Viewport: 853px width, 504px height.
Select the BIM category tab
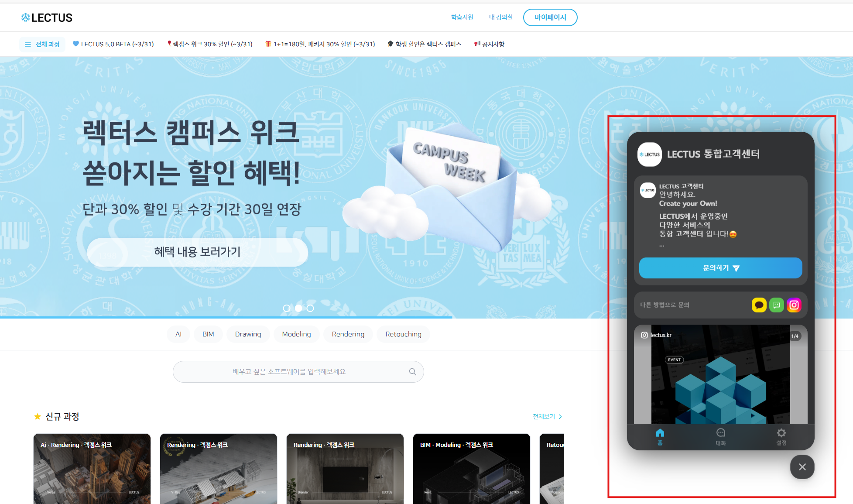[208, 334]
